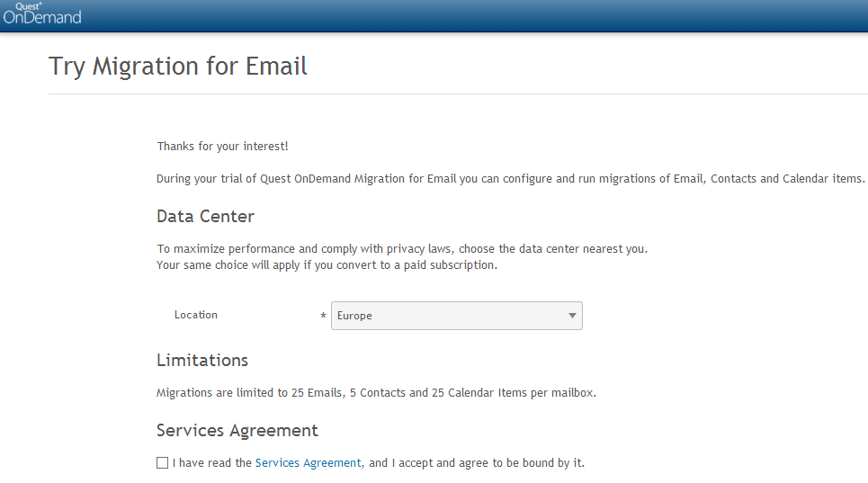
Task: Click the "I have read the" checkbox label
Action: (212, 463)
